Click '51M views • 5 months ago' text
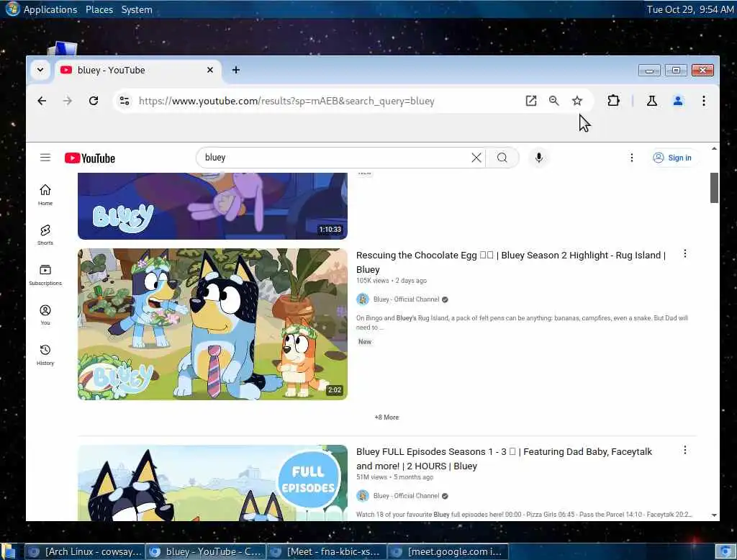Screen dimensions: 737x560 coord(395,477)
